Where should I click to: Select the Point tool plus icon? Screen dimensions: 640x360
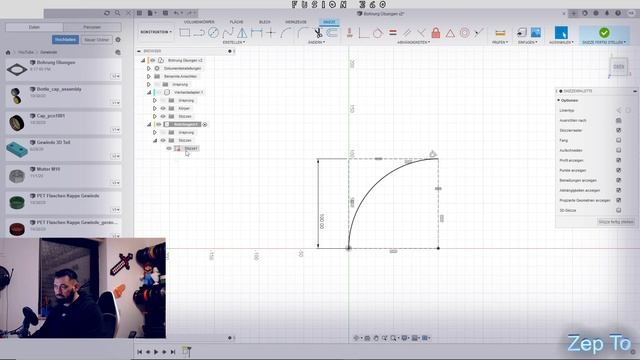271,33
